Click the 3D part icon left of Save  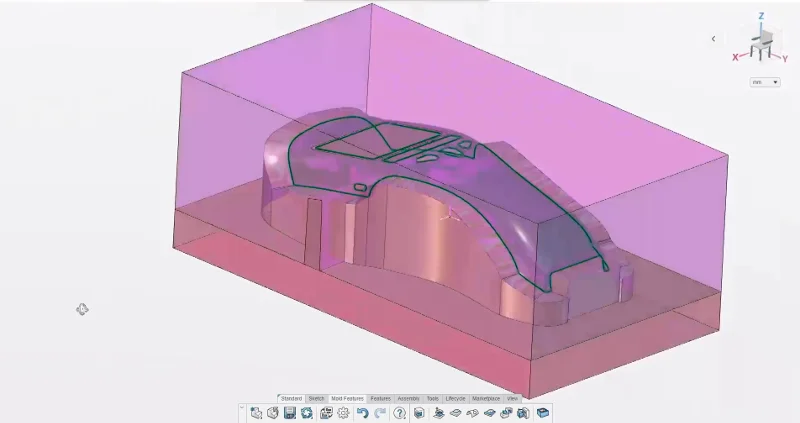click(x=272, y=412)
